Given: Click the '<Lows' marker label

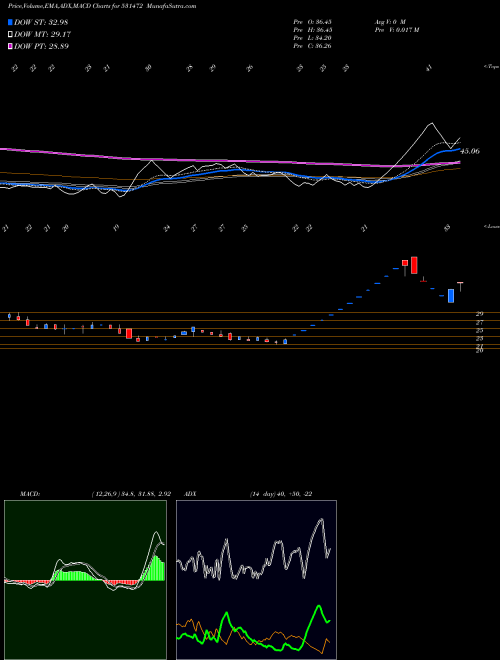Looking at the screenshot, I should [491, 226].
